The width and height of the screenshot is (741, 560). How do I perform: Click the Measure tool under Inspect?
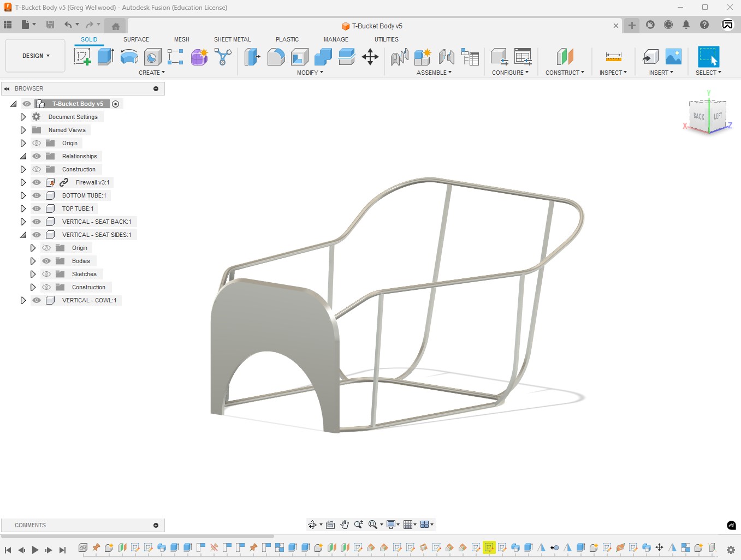613,57
